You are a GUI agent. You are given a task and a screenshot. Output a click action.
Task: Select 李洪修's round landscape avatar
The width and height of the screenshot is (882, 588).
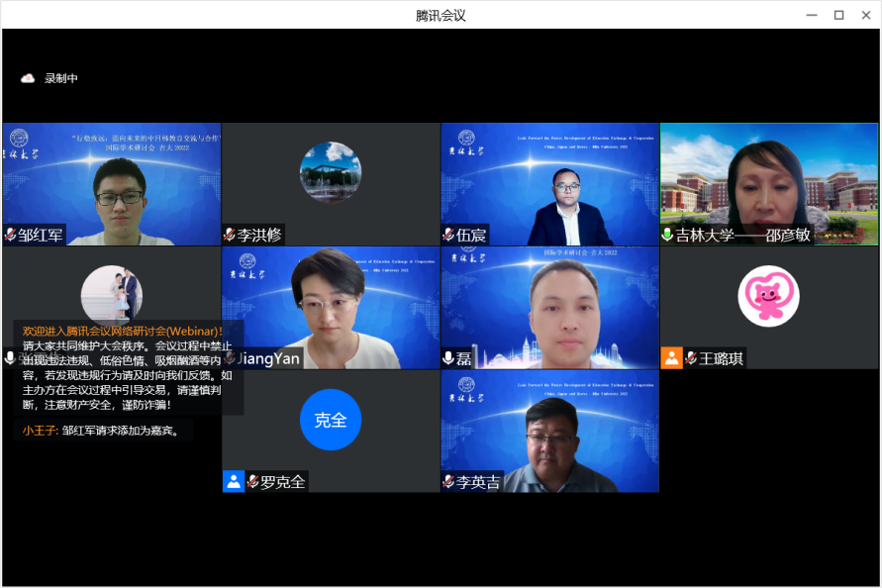click(x=331, y=172)
